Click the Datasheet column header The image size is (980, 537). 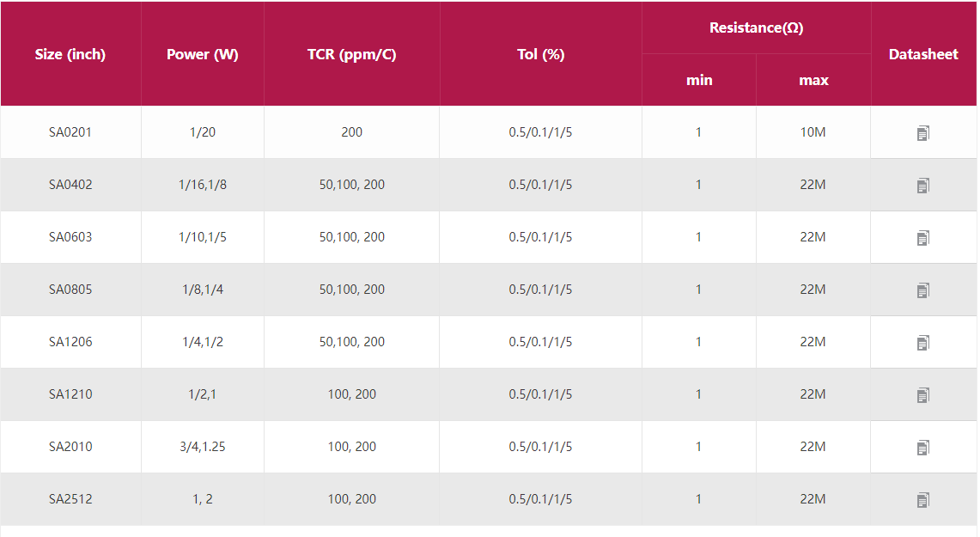[x=923, y=54]
